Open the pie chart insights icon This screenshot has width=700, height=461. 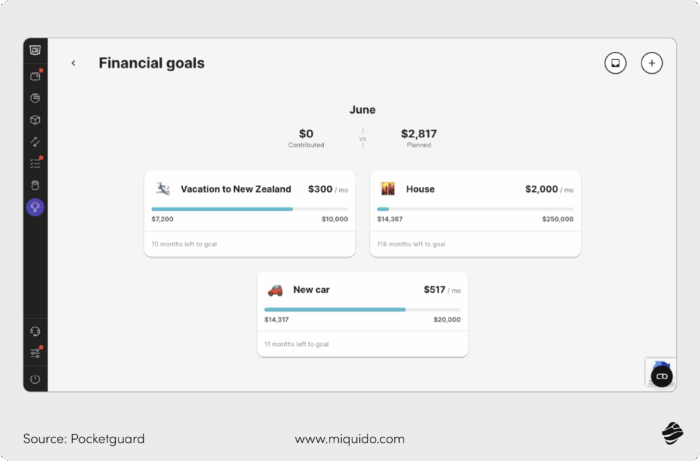click(35, 98)
